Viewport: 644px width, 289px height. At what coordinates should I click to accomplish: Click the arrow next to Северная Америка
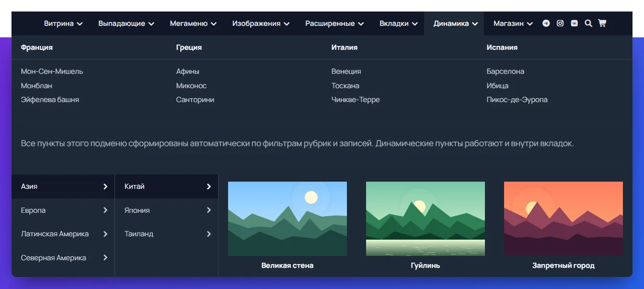tap(105, 257)
